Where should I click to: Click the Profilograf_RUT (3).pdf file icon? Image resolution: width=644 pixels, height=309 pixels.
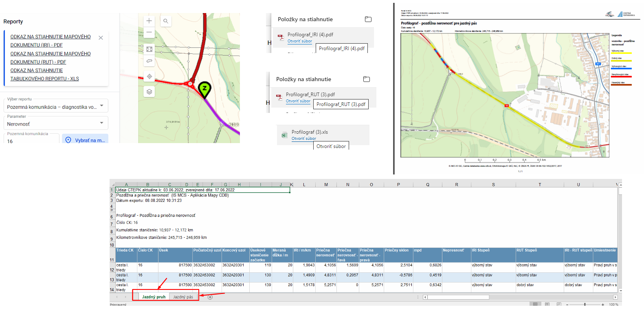click(x=279, y=97)
